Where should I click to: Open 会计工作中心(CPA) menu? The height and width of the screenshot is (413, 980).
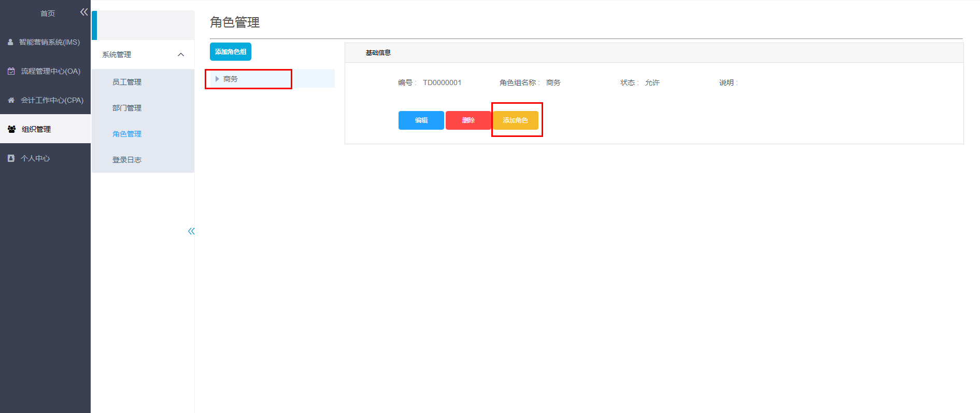point(45,100)
